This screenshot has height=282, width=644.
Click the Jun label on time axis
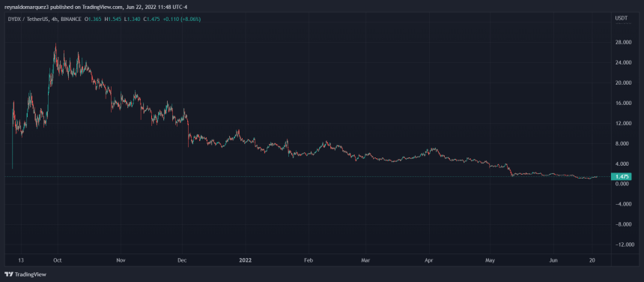point(553,260)
